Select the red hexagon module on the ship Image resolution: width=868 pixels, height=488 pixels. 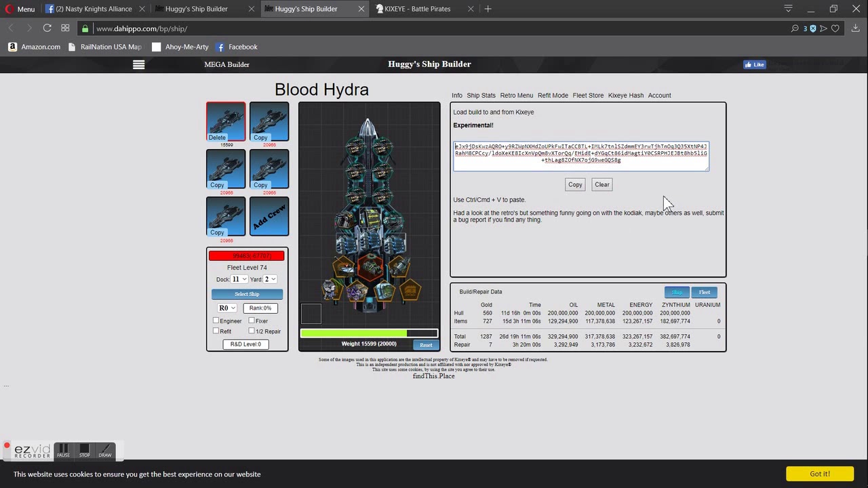point(370,267)
